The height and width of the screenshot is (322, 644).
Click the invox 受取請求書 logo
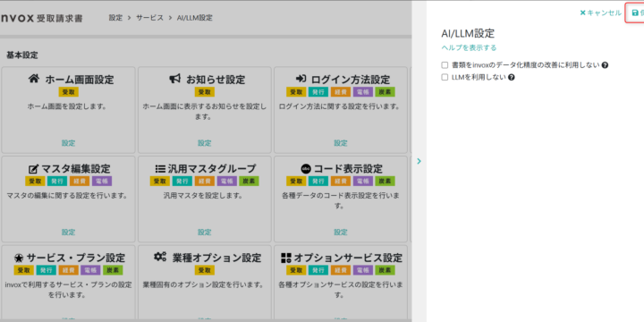tap(41, 18)
